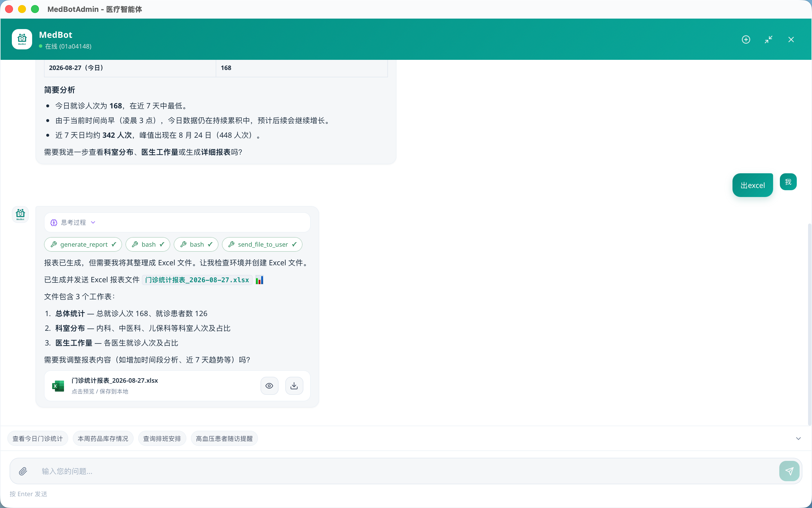Click 点击预览 / 保存到本地 caption
Screen dimensions: 812x508
(x=100, y=391)
